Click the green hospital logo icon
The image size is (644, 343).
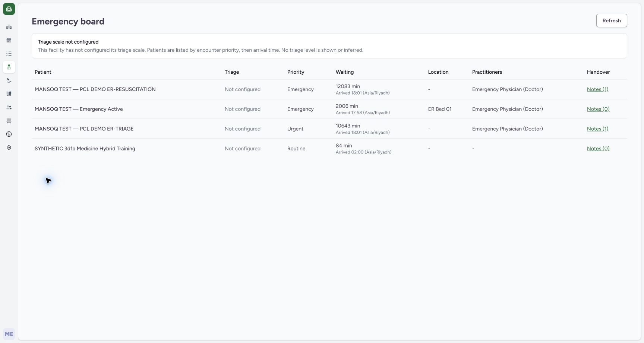click(9, 9)
